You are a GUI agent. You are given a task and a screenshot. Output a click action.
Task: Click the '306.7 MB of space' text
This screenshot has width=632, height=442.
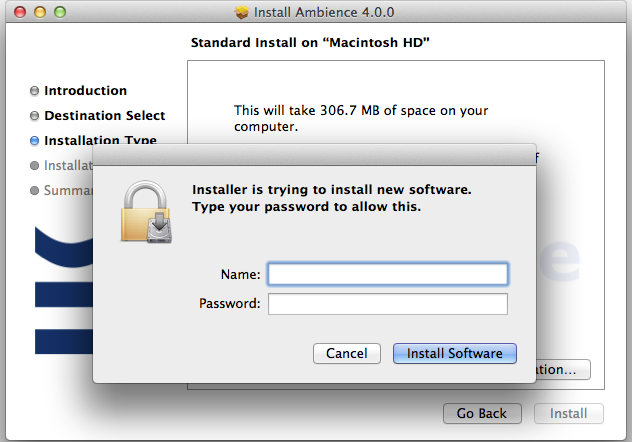377,110
